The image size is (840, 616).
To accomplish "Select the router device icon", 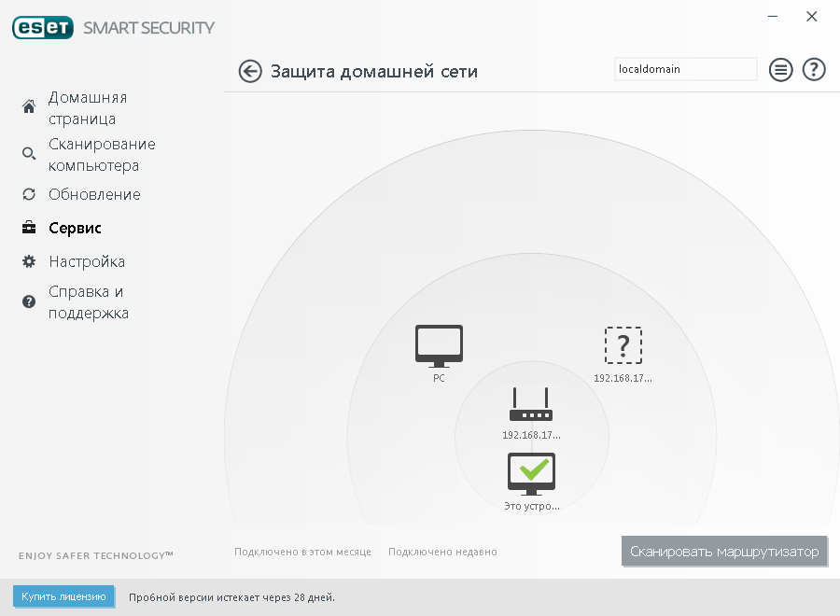I will point(531,404).
